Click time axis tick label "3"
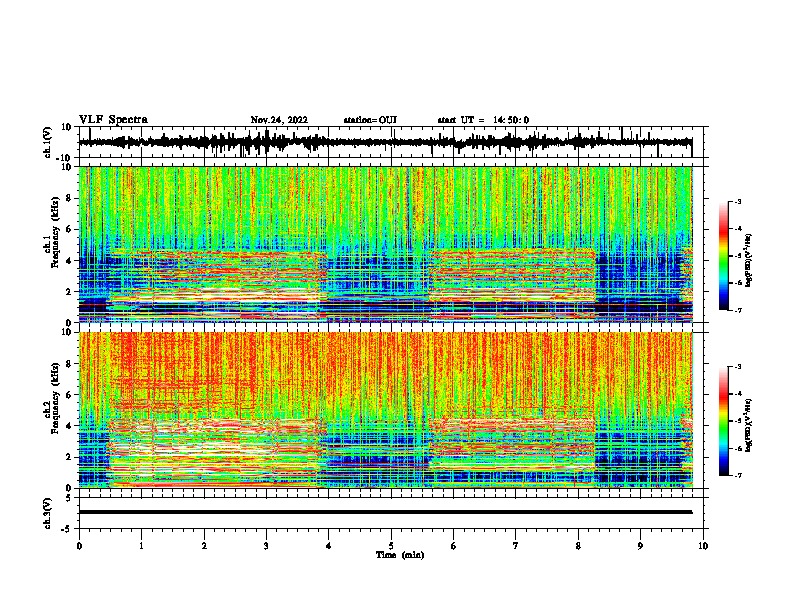 [x=266, y=546]
